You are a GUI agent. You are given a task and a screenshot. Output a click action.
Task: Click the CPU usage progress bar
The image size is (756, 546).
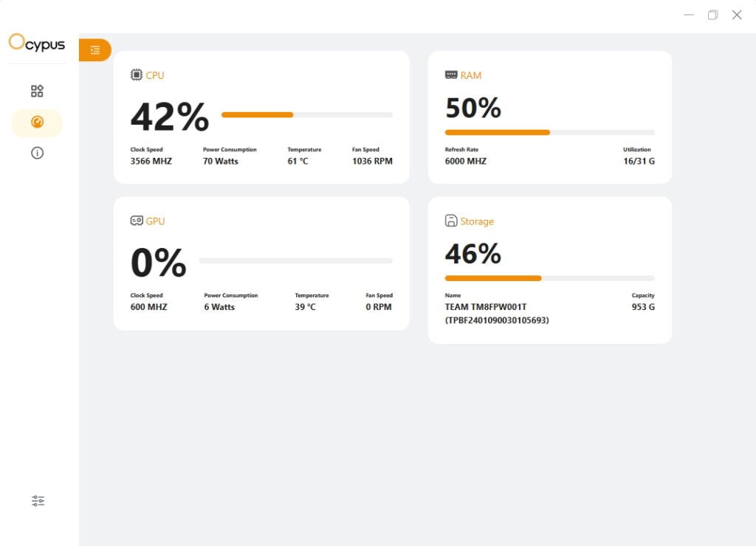pyautogui.click(x=307, y=115)
